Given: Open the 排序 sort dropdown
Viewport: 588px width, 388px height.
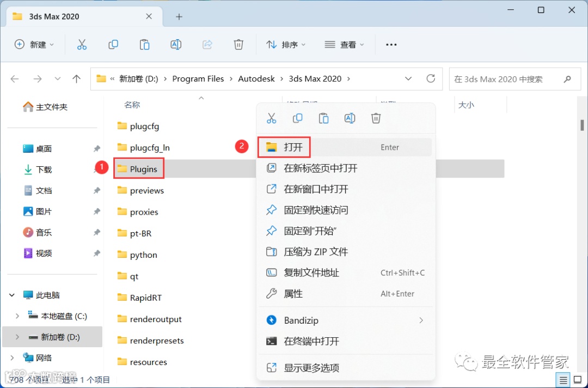Looking at the screenshot, I should click(286, 45).
